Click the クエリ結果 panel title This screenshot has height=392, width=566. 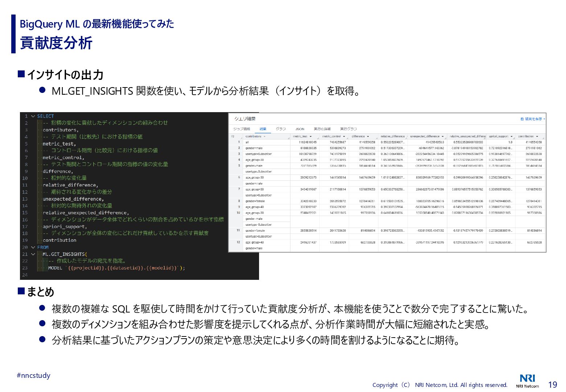point(245,119)
